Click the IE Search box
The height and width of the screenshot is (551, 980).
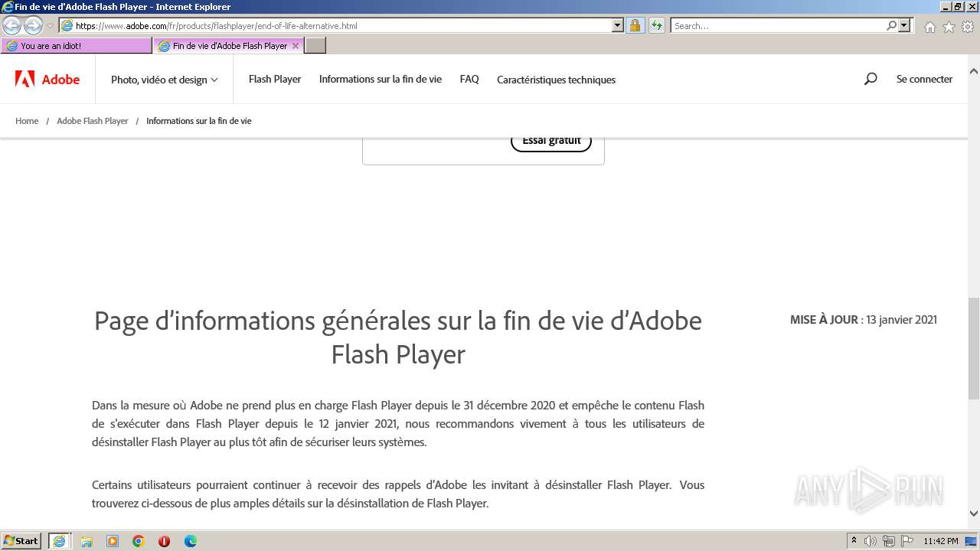(778, 25)
